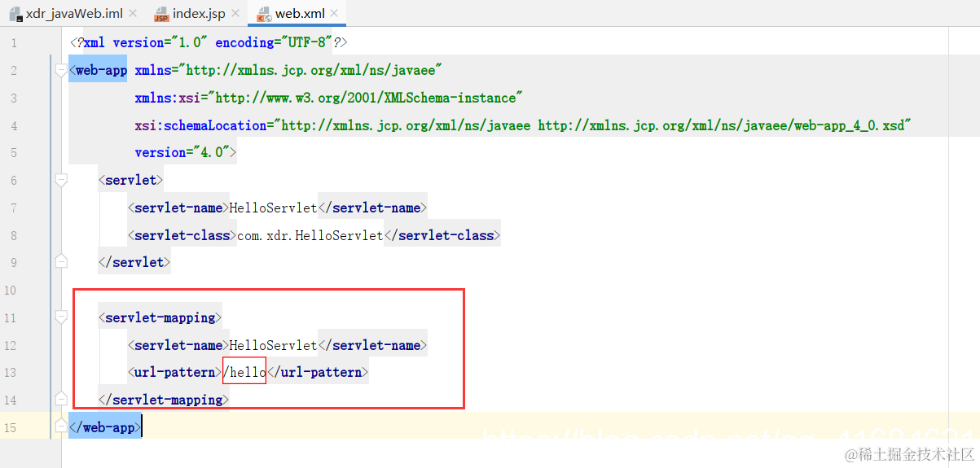Image resolution: width=980 pixels, height=468 pixels.
Task: Click line number 13 in the gutter
Action: (x=10, y=372)
